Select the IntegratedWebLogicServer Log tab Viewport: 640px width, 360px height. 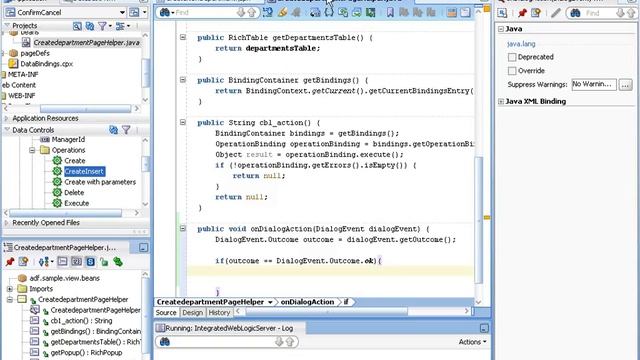[230, 328]
